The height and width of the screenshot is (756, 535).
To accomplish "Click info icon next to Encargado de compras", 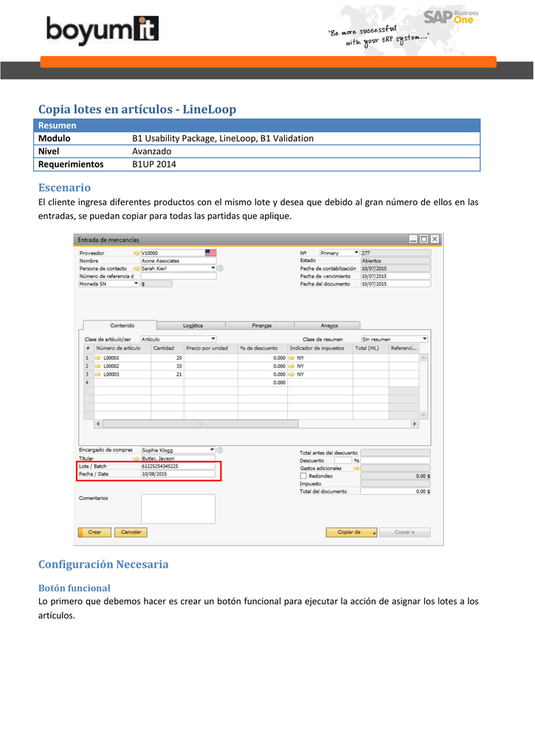I will pyautogui.click(x=220, y=450).
